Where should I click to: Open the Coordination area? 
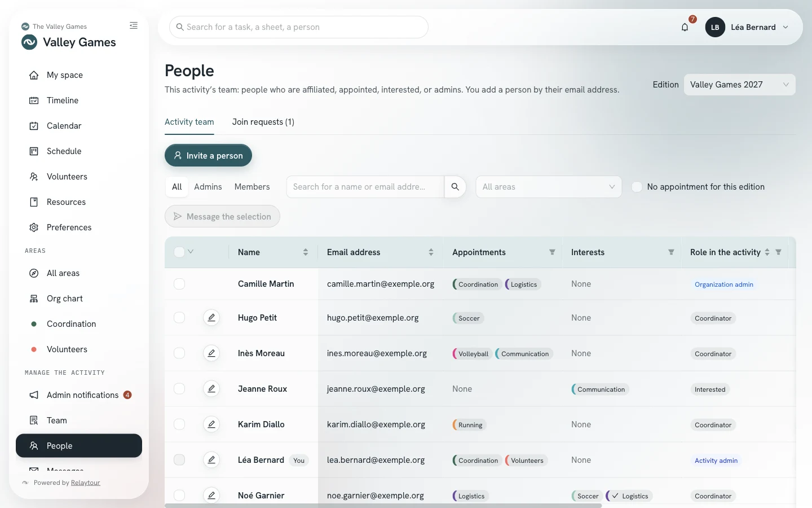pos(79,324)
